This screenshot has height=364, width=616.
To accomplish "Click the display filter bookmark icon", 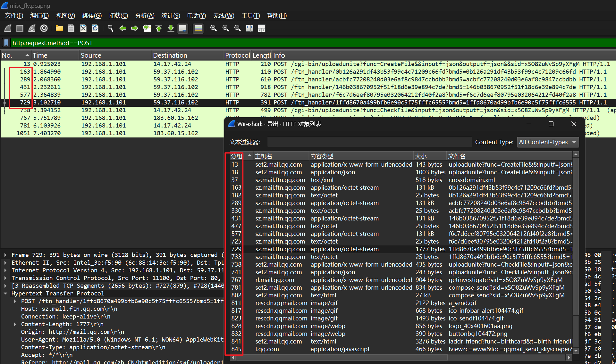I will [6, 43].
